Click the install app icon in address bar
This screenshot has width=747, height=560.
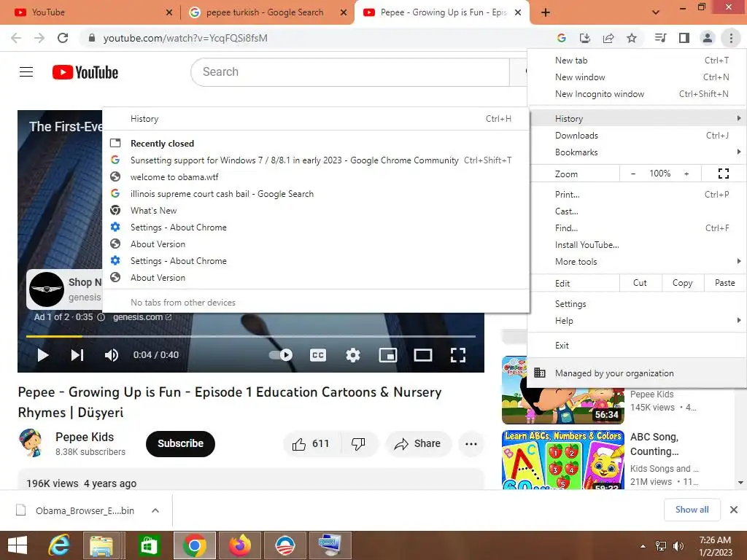point(585,38)
